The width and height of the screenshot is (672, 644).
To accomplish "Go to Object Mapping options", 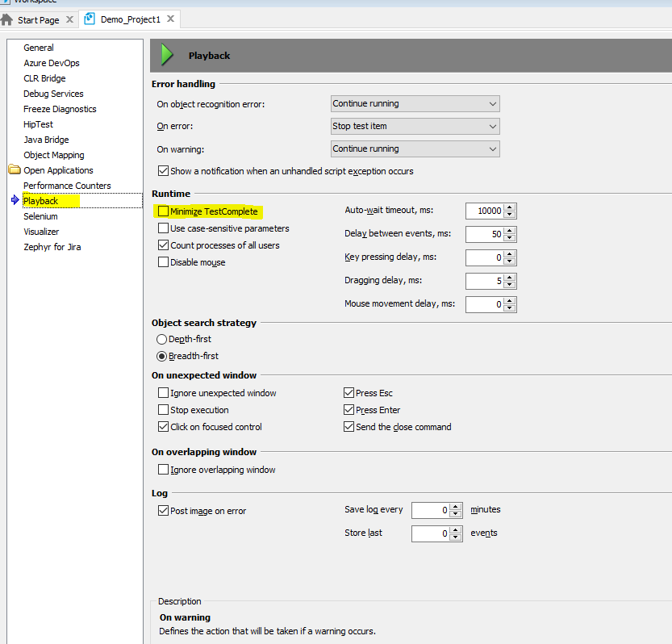I will click(x=53, y=155).
